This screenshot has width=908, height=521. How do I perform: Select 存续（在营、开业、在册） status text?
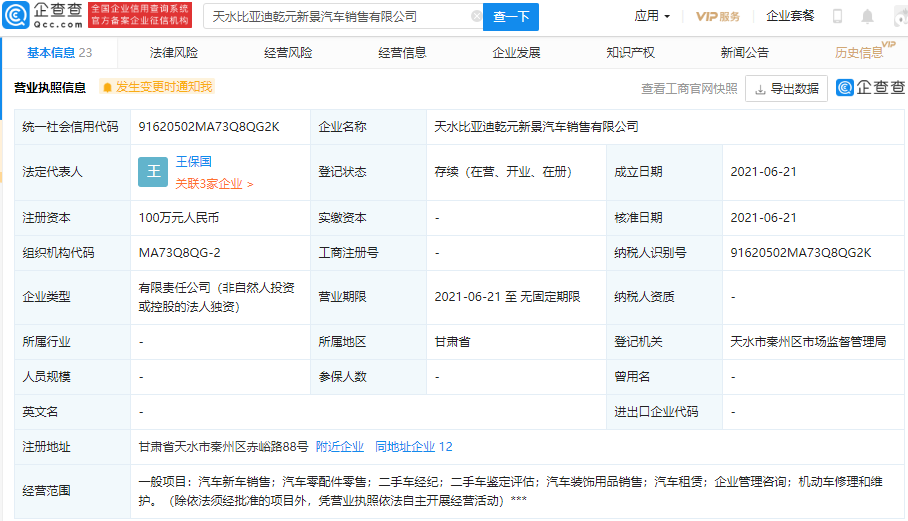pyautogui.click(x=503, y=172)
